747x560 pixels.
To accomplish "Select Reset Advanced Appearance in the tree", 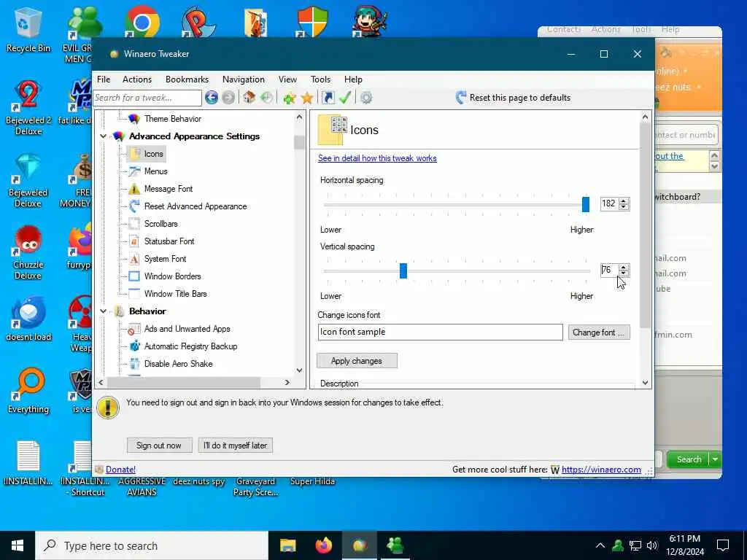I will coord(196,206).
